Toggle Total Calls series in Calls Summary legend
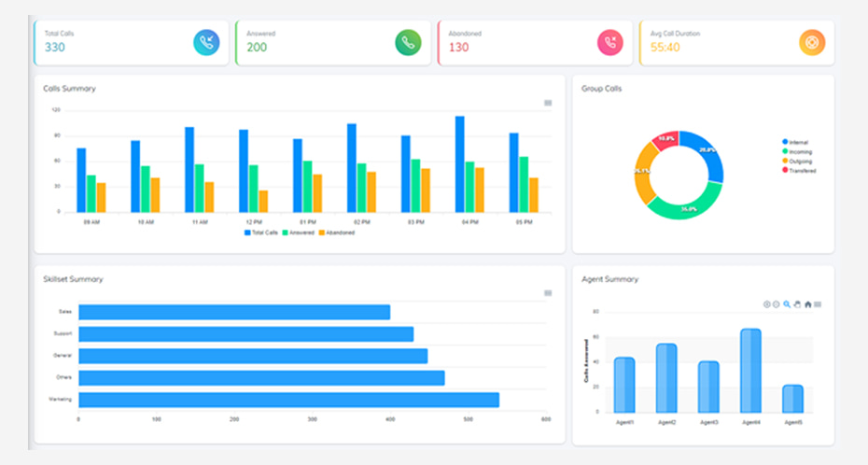Image resolution: width=868 pixels, height=465 pixels. tap(261, 232)
